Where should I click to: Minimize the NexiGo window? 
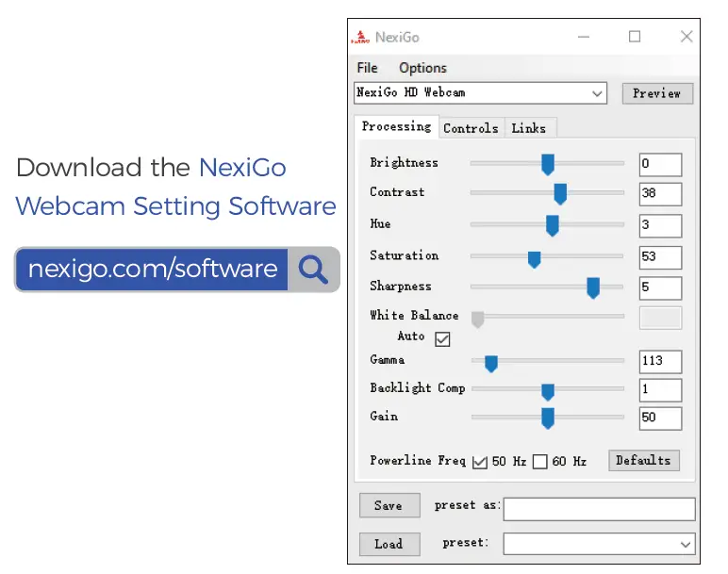[x=584, y=37]
